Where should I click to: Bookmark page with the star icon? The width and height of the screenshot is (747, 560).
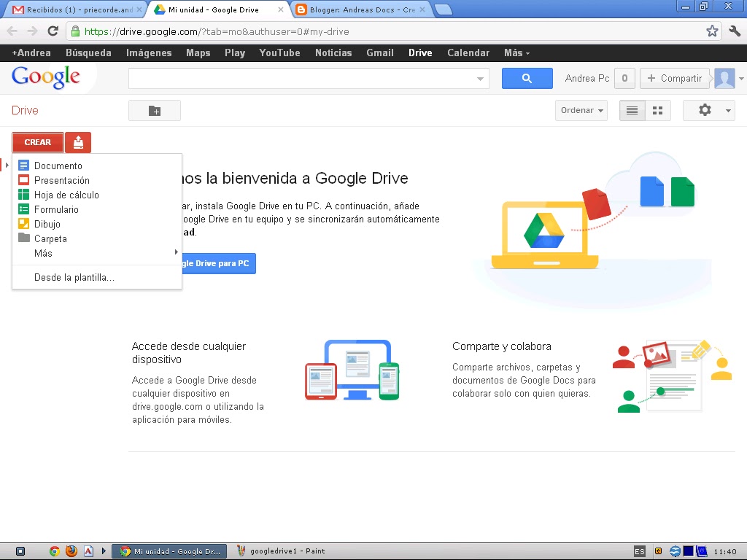[712, 31]
